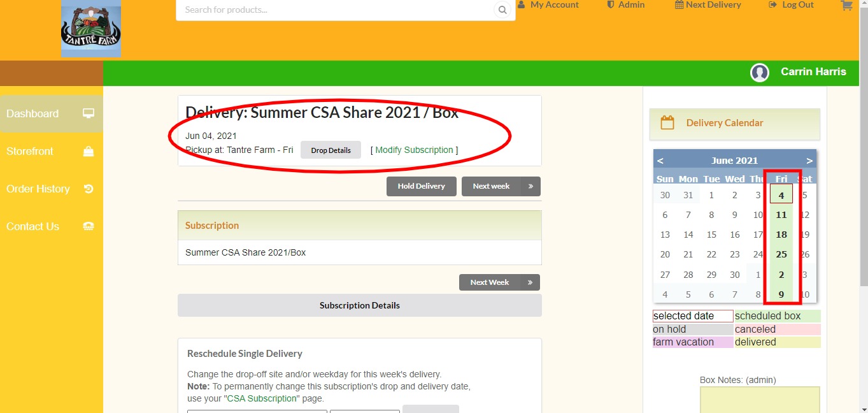This screenshot has width=868, height=413.
Task: Click the Carrin Harris user name
Action: [813, 71]
